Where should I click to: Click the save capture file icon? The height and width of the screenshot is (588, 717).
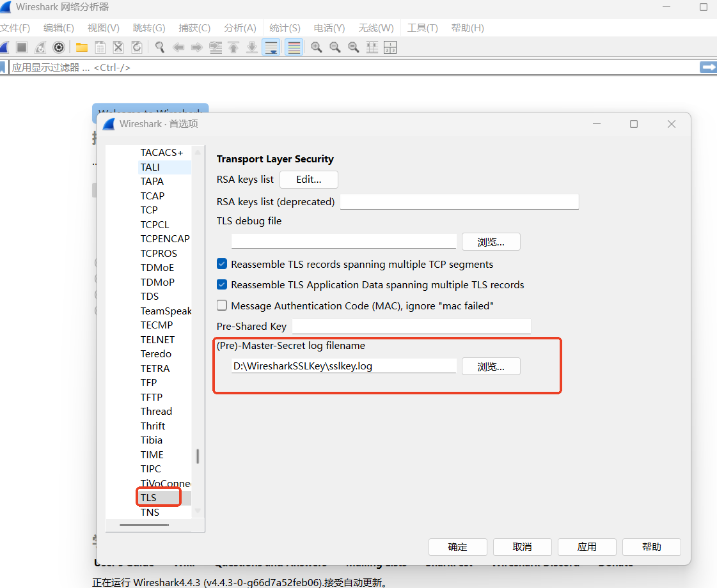(x=100, y=47)
